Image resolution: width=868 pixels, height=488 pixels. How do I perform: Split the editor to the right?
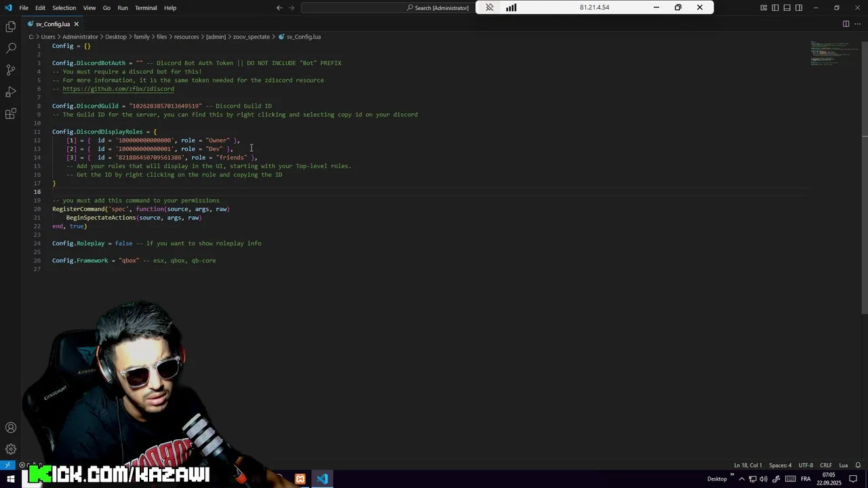coord(846,24)
